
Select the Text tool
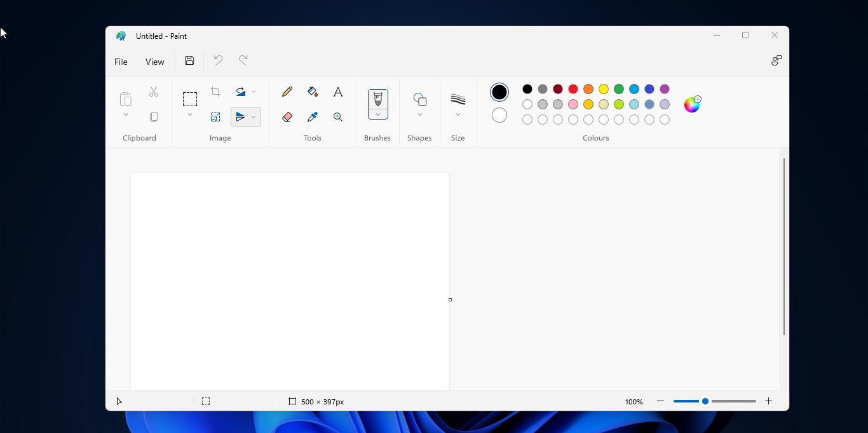(338, 92)
